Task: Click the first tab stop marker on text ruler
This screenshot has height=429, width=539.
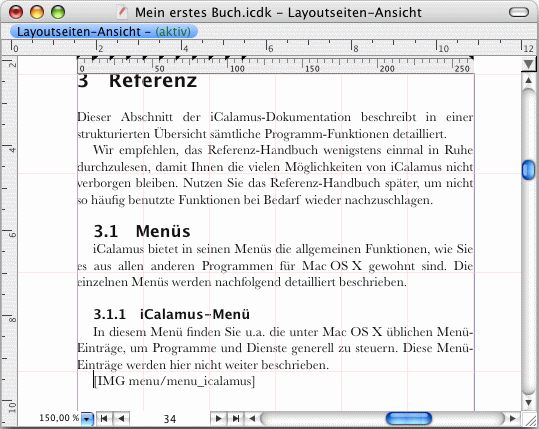Action: 95,59
